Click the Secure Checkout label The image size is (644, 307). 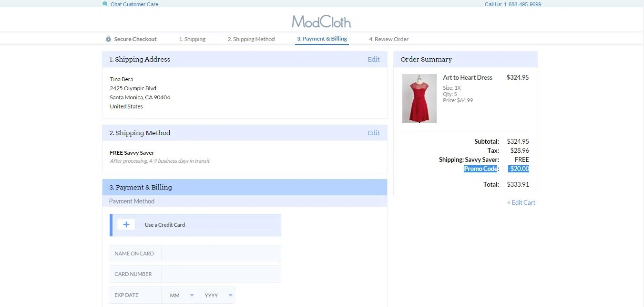(x=135, y=39)
